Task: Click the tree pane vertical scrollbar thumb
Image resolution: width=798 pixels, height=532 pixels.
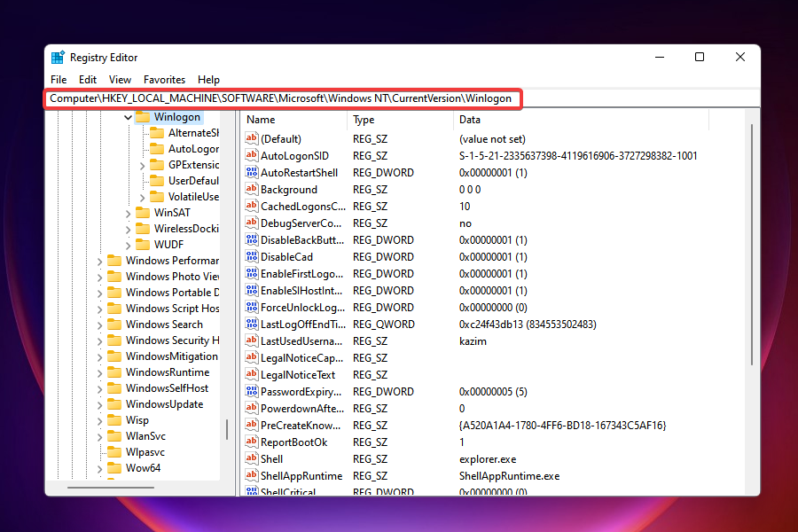Action: pos(227,429)
